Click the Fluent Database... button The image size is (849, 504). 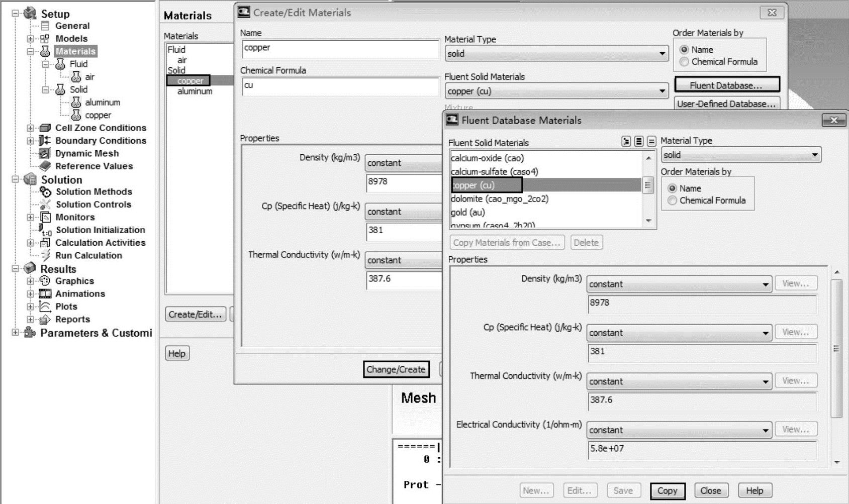pos(726,85)
